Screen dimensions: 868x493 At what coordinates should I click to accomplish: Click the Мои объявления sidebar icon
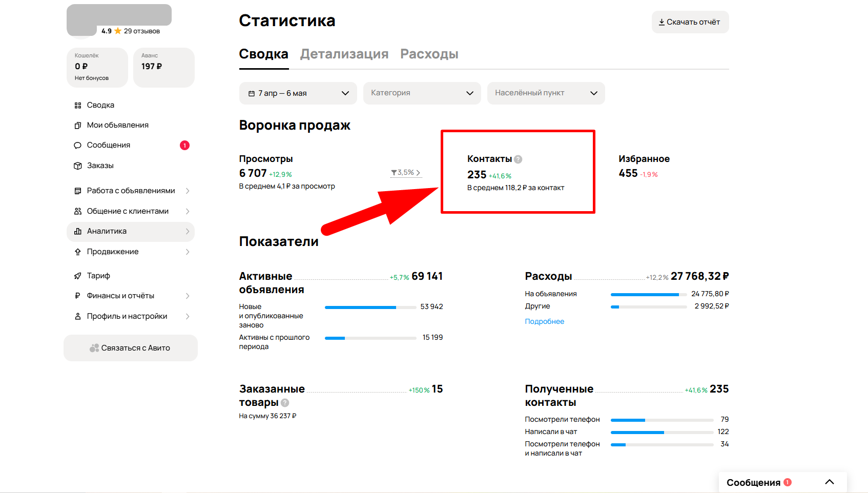[78, 125]
